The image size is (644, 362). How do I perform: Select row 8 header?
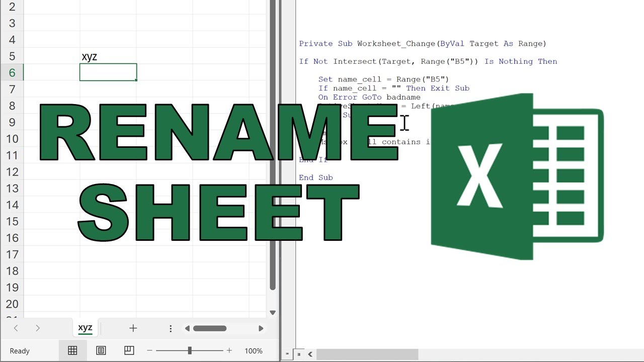click(12, 106)
